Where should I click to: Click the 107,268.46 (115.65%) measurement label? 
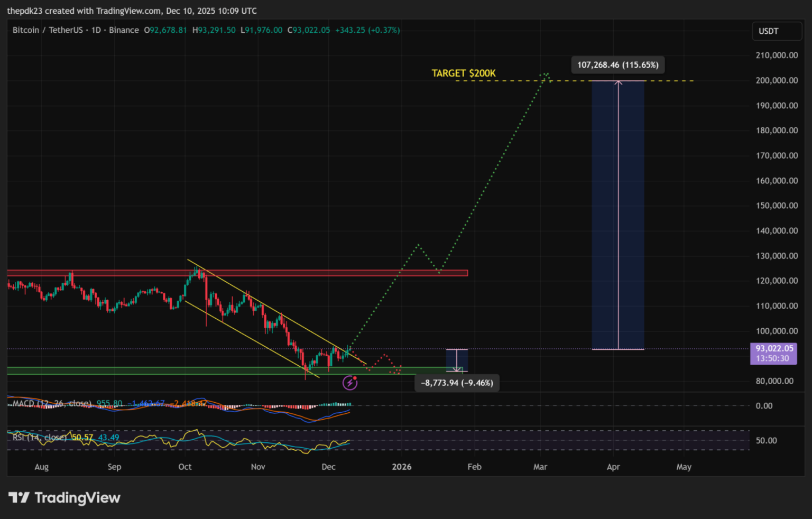coord(617,65)
